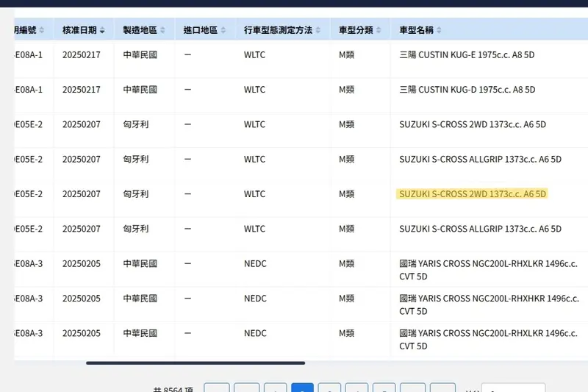
Task: Click E08A-1 code in CUSTIN KUG-E row
Action: point(29,54)
